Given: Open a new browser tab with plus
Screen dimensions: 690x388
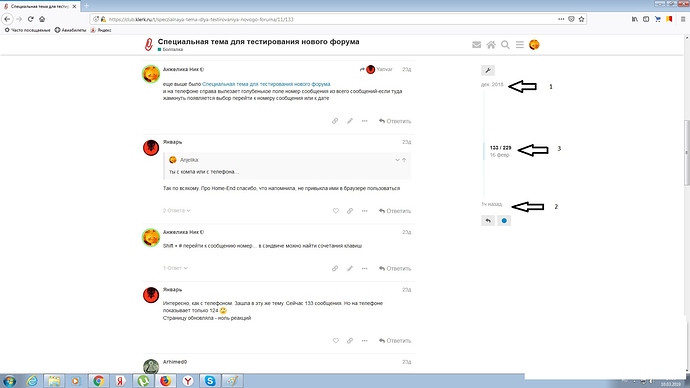Looking at the screenshot, I should pos(86,6).
